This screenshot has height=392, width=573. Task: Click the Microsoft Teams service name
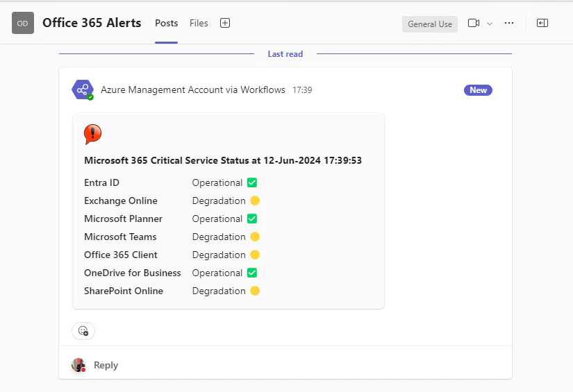[120, 237]
